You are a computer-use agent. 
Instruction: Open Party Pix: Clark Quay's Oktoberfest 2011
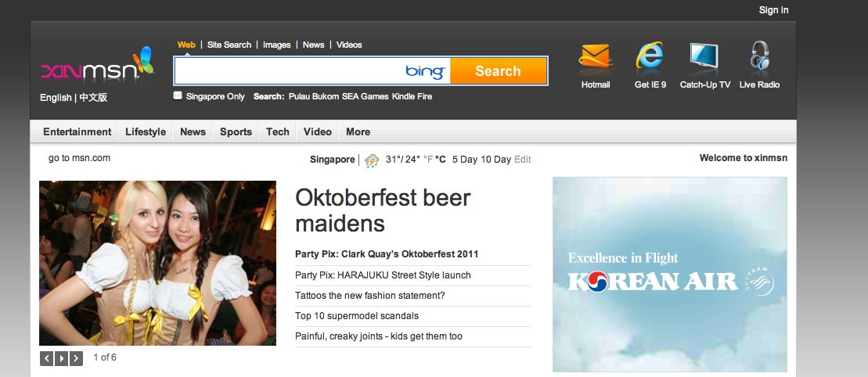coord(387,254)
